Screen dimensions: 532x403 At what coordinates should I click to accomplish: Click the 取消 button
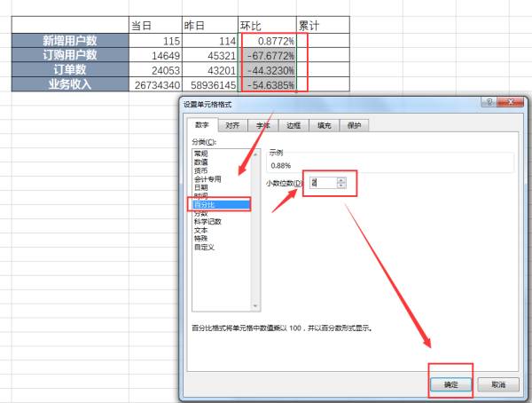(x=498, y=384)
